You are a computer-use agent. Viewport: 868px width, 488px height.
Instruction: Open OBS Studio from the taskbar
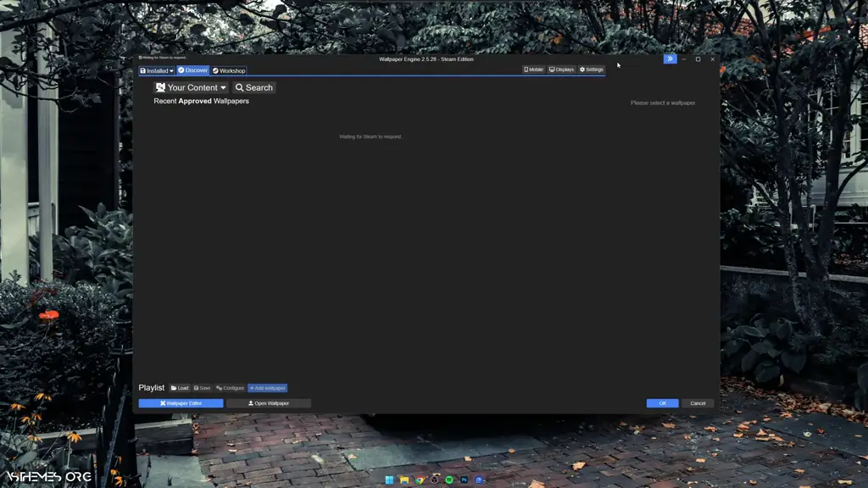435,480
